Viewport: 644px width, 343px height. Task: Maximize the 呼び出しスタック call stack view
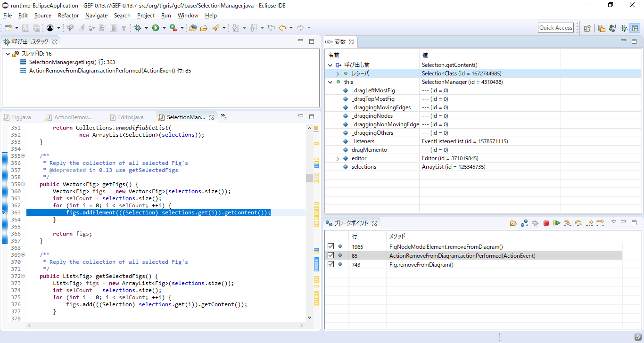312,41
